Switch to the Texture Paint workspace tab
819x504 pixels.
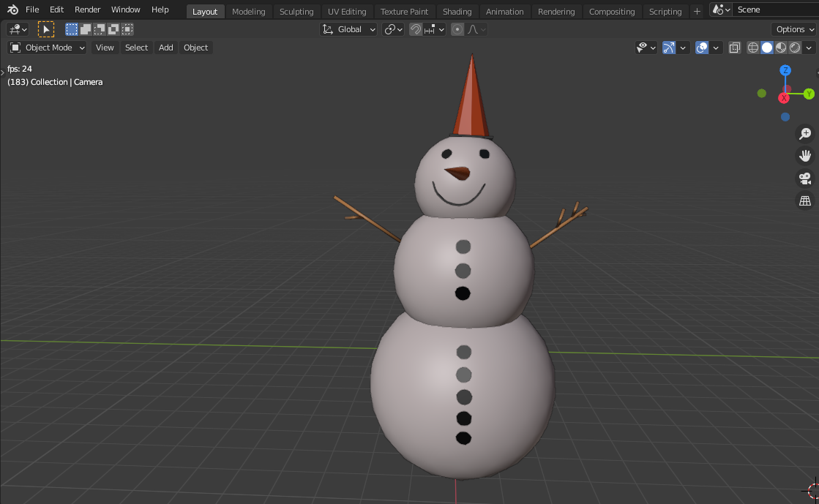[x=404, y=12]
